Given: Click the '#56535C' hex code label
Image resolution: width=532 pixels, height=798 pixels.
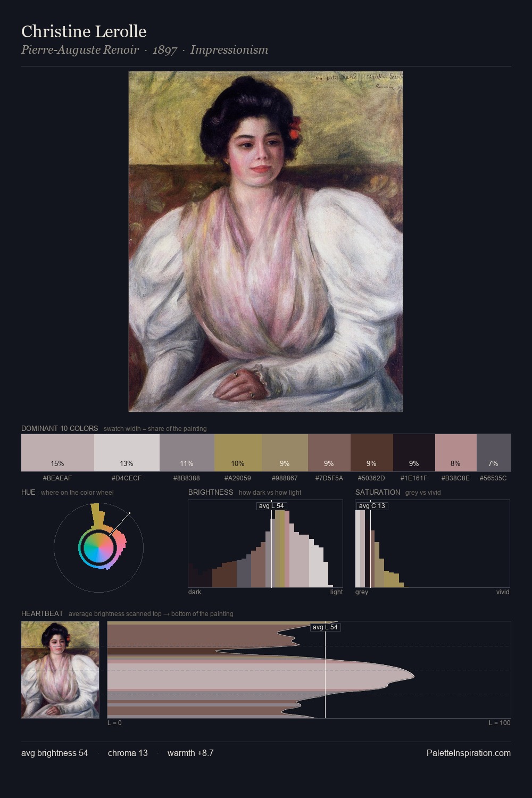Looking at the screenshot, I should [x=494, y=478].
